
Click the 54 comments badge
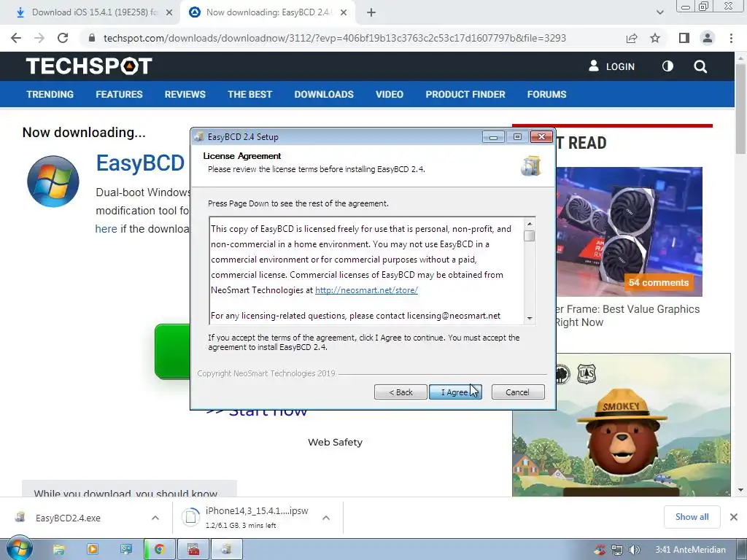(659, 282)
